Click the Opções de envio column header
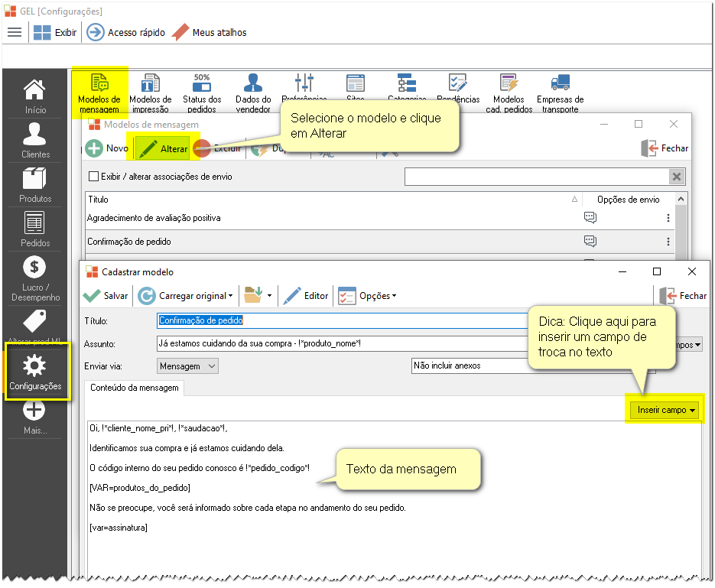This screenshot has width=715, height=588. click(x=628, y=200)
